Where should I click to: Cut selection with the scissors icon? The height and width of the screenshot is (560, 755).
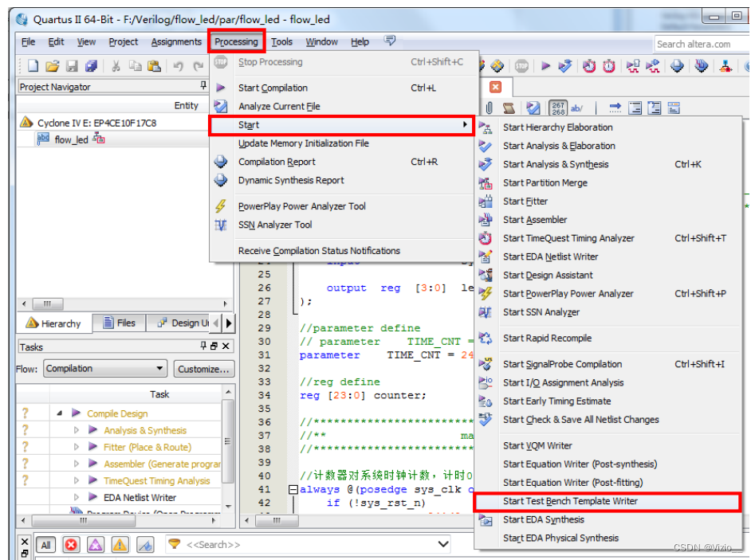click(x=116, y=65)
